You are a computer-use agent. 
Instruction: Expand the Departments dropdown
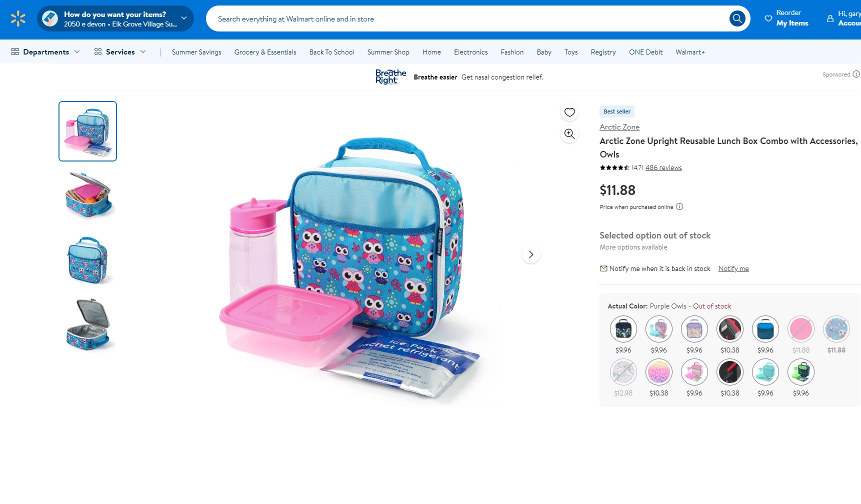tap(45, 51)
